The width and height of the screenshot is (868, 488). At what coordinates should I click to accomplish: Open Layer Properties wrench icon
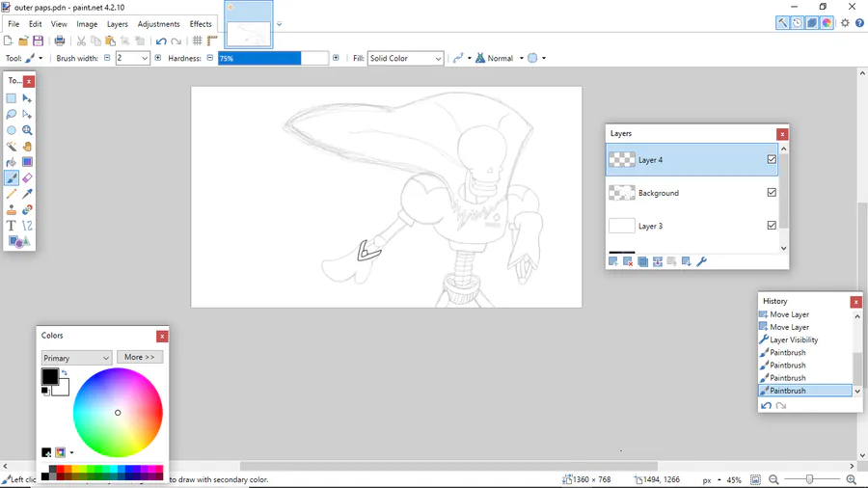[x=701, y=261]
